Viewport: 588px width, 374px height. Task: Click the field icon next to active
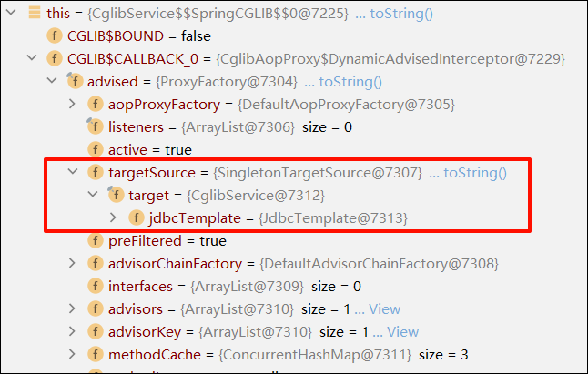click(95, 149)
